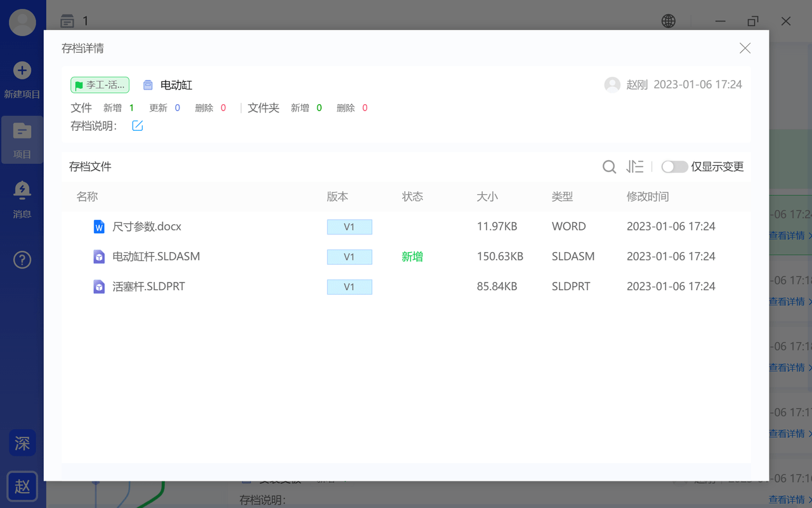Open file 尺寸参数.docx
812x508 pixels.
point(147,227)
